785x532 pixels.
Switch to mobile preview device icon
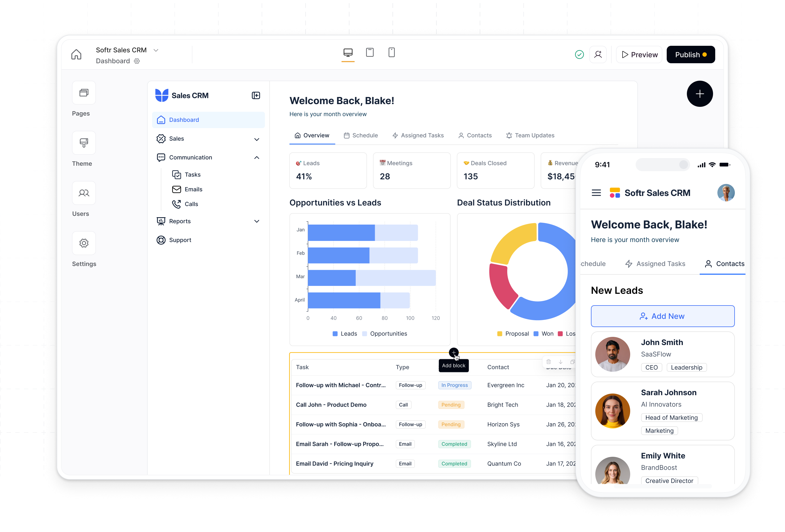[391, 52]
